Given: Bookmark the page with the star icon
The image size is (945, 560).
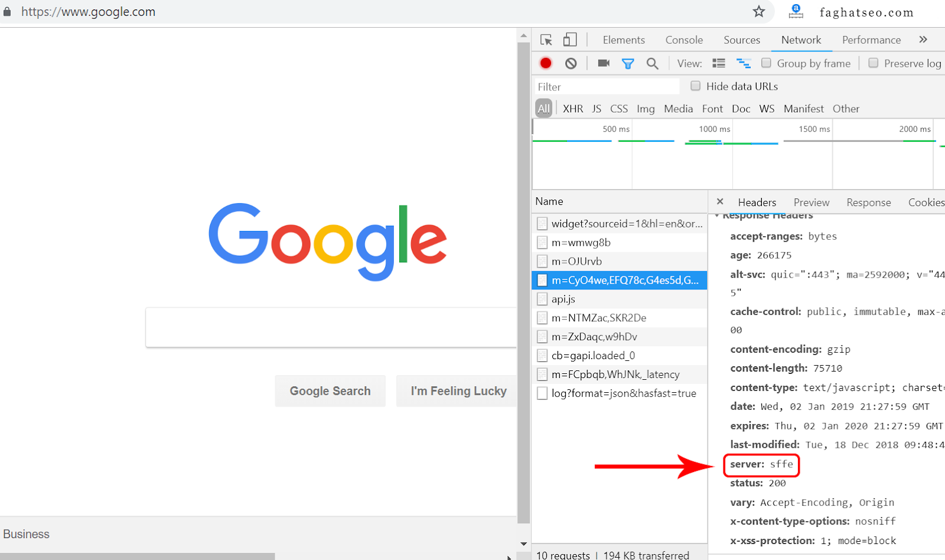Looking at the screenshot, I should click(759, 11).
